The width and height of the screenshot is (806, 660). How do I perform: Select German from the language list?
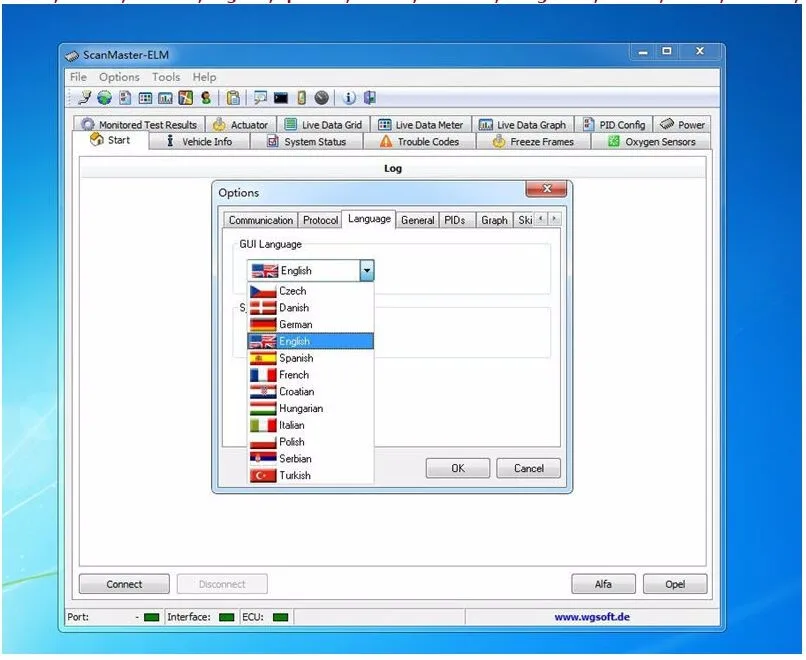coord(295,324)
